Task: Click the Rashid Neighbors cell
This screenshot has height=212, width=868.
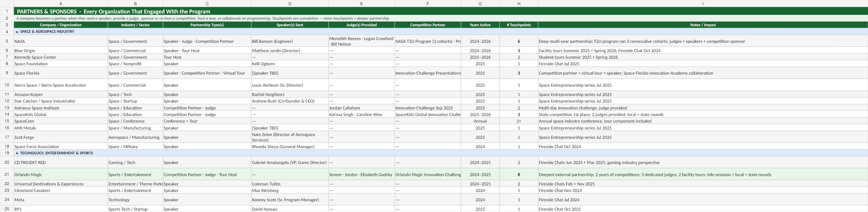Action: [x=290, y=94]
